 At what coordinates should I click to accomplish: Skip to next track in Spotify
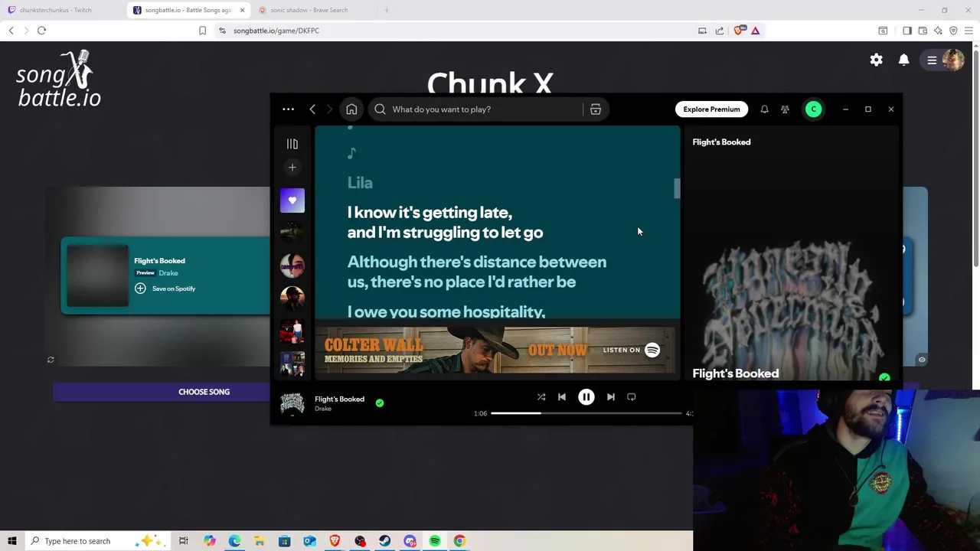610,396
